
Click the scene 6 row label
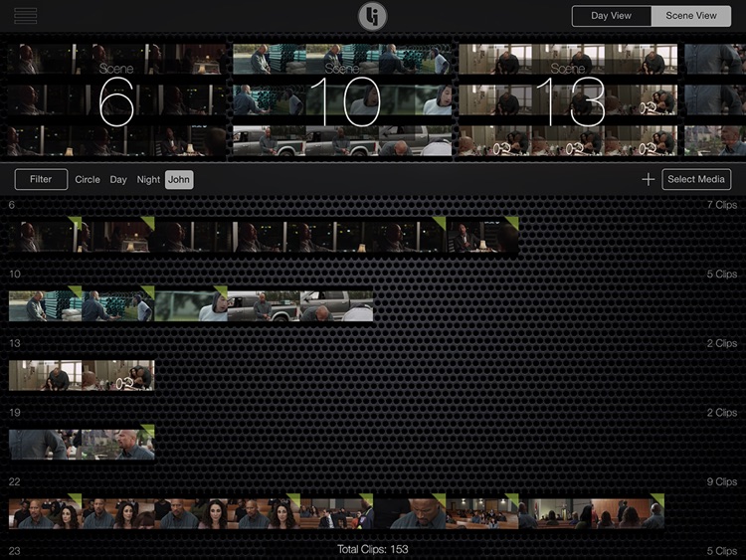11,205
